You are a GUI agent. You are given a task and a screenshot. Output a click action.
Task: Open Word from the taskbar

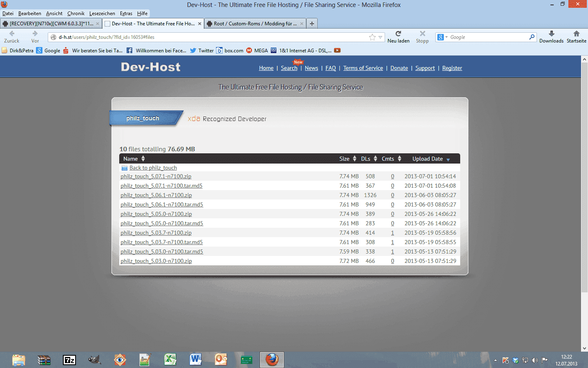pos(196,360)
